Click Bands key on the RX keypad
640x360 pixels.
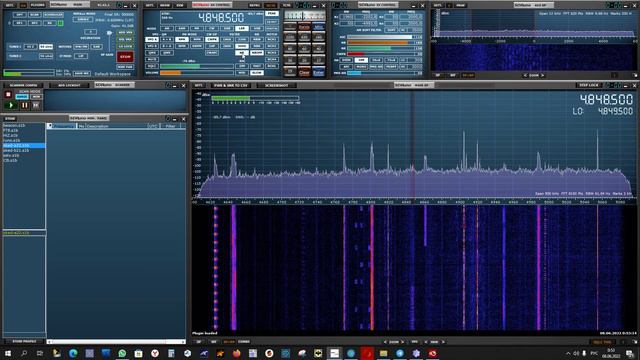pyautogui.click(x=304, y=27)
